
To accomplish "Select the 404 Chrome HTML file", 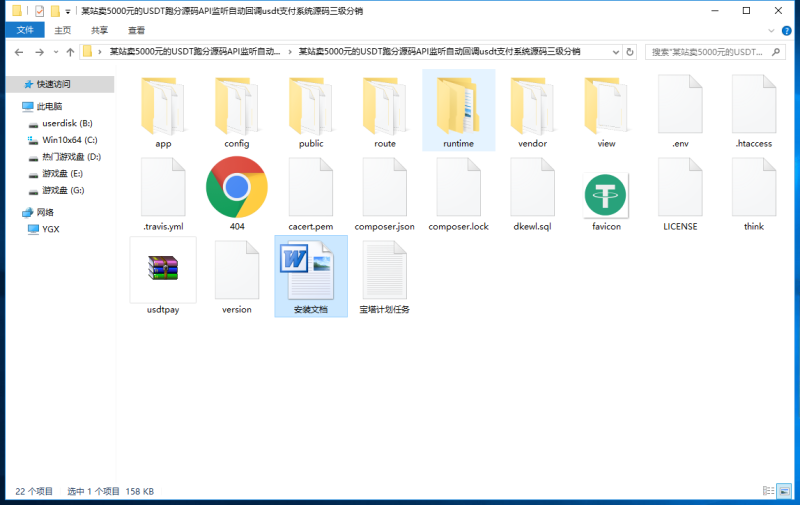I will (x=237, y=194).
